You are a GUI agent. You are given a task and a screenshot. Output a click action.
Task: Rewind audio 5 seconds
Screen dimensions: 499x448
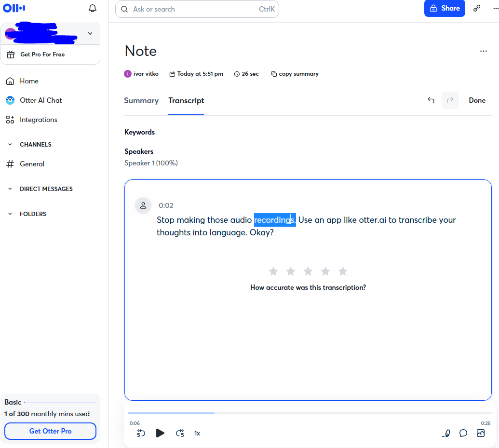141,434
